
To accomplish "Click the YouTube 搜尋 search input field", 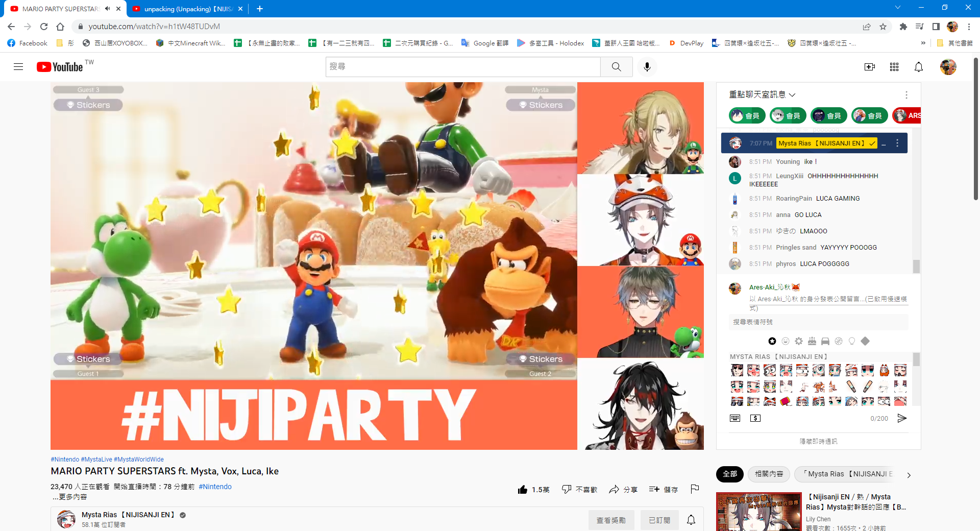I will coord(463,67).
